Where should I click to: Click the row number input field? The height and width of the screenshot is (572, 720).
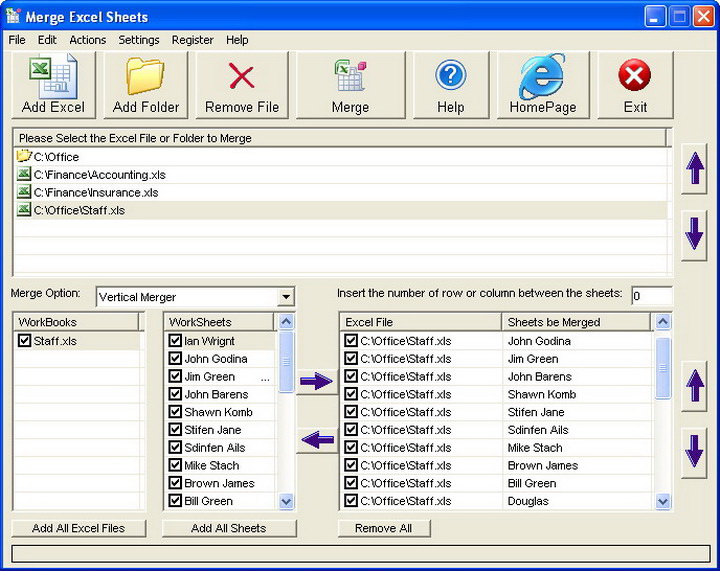pos(651,296)
